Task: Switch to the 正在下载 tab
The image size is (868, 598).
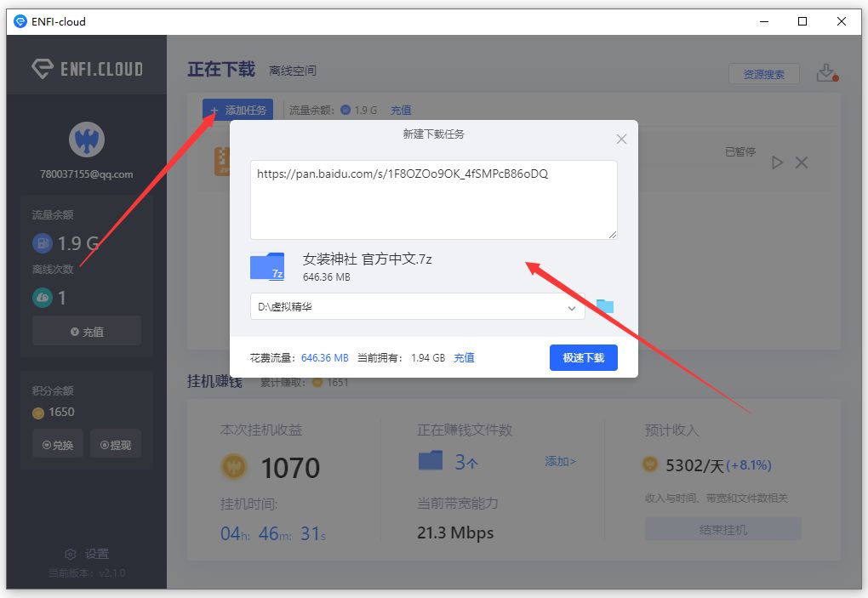Action: (221, 69)
